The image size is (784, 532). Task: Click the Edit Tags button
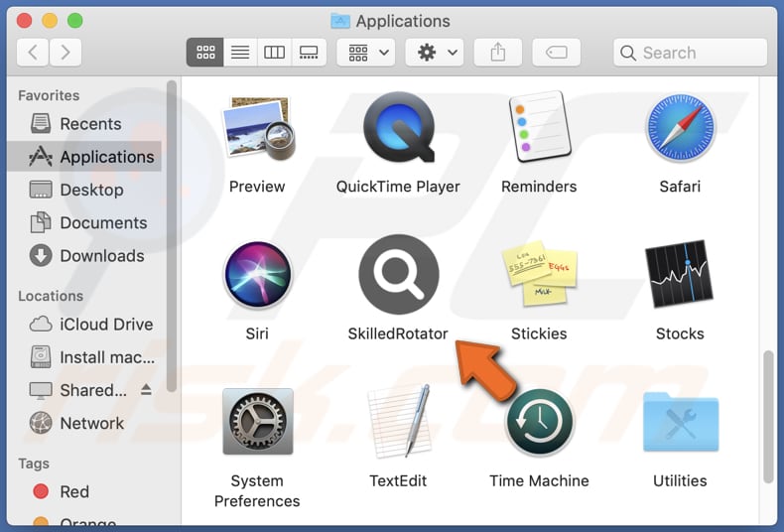tap(557, 52)
